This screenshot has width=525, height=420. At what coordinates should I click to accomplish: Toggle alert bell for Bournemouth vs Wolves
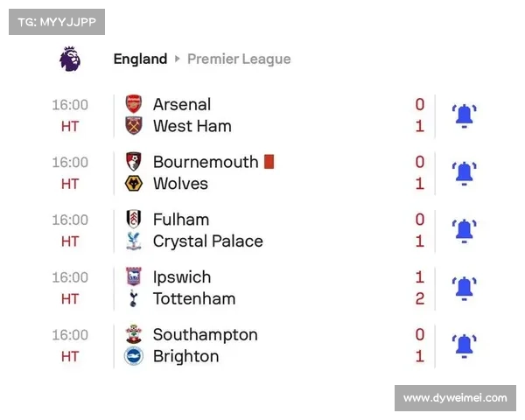click(464, 173)
